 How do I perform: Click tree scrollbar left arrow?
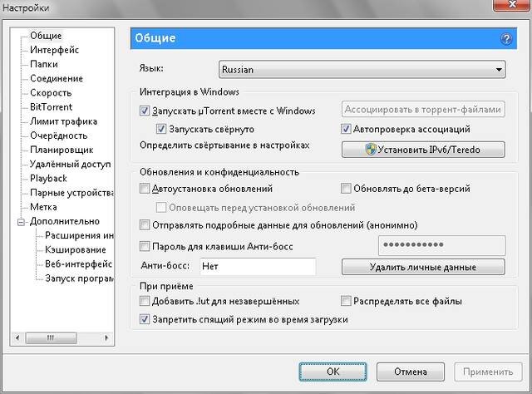pyautogui.click(x=17, y=337)
